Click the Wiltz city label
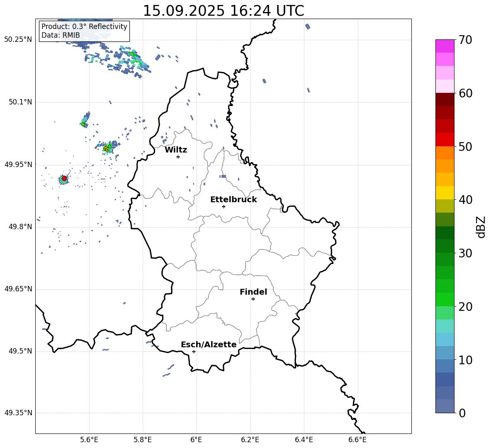 176,150
